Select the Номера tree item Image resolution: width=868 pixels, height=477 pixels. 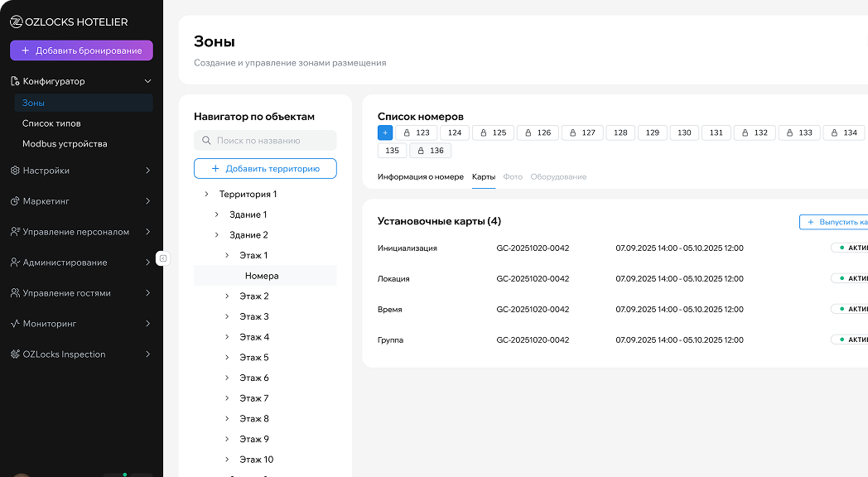[262, 276]
